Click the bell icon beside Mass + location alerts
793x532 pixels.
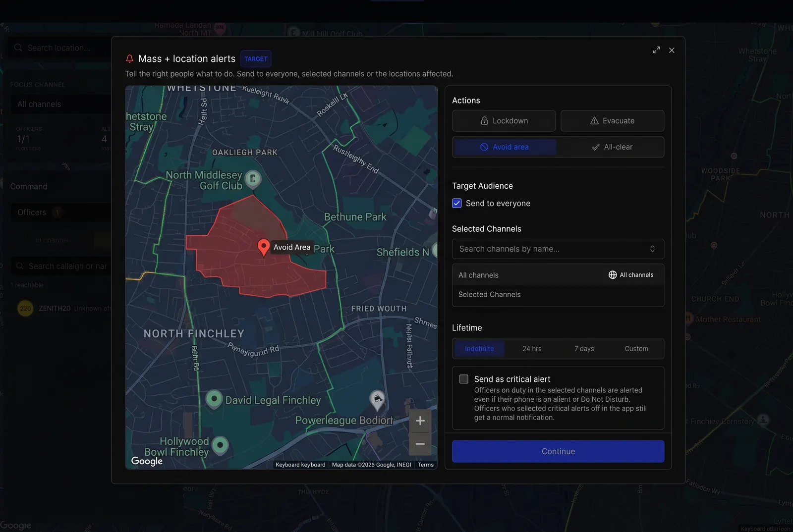(x=129, y=58)
